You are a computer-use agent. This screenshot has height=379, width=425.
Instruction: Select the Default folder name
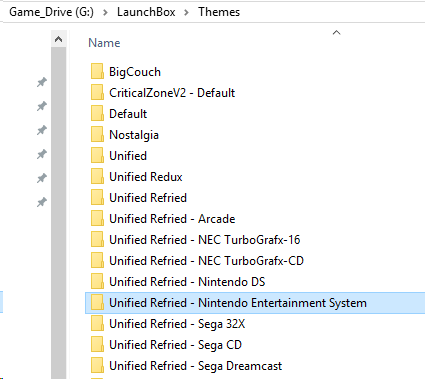(128, 114)
